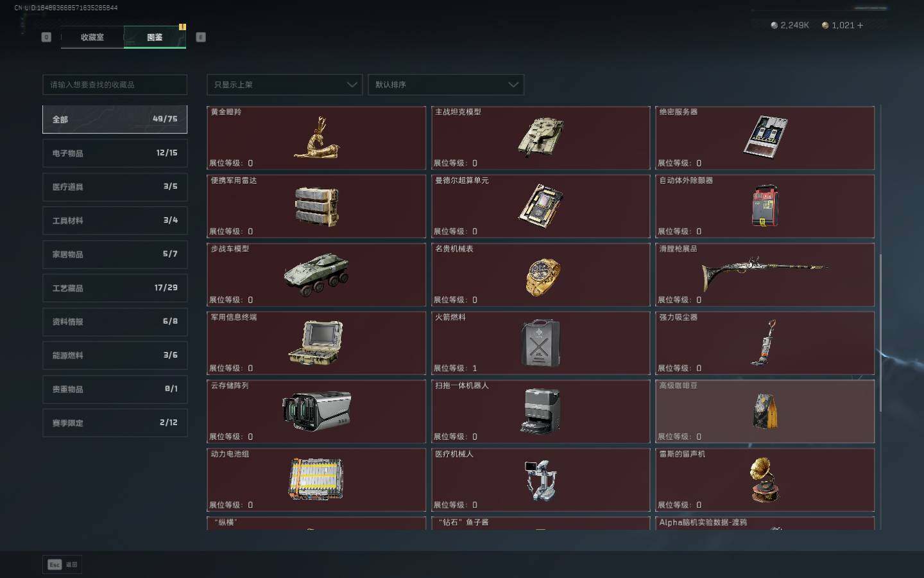The width and height of the screenshot is (924, 578).
Task: Select the 医疗道具 category
Action: coord(115,187)
